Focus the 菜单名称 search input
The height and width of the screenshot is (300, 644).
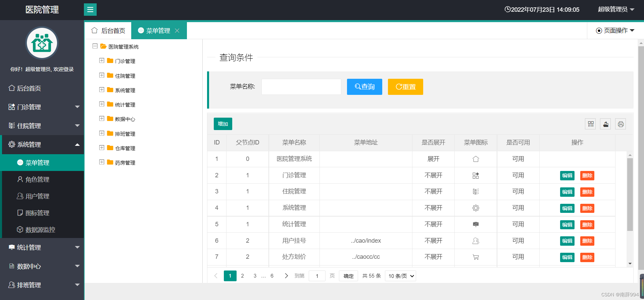(301, 87)
